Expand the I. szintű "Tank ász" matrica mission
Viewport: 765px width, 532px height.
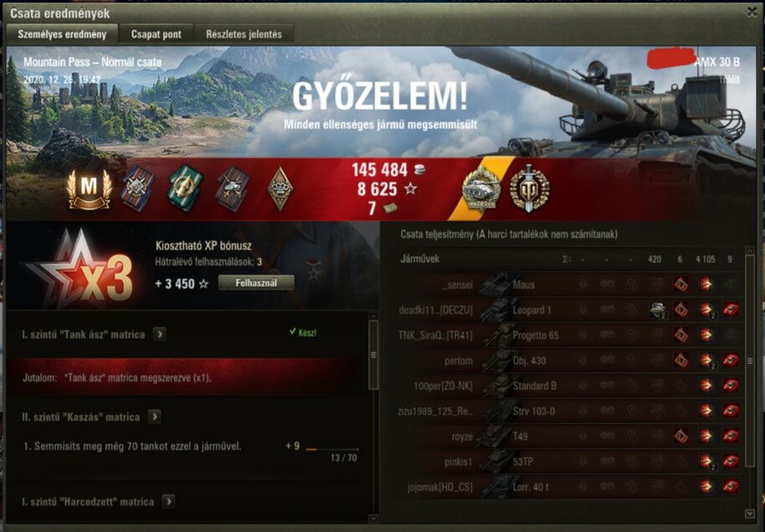(x=160, y=335)
